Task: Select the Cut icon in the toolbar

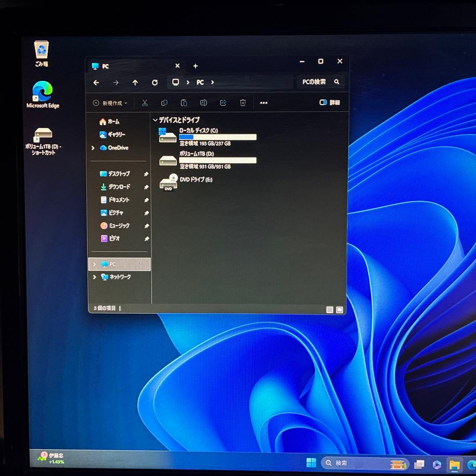Action: click(x=145, y=103)
